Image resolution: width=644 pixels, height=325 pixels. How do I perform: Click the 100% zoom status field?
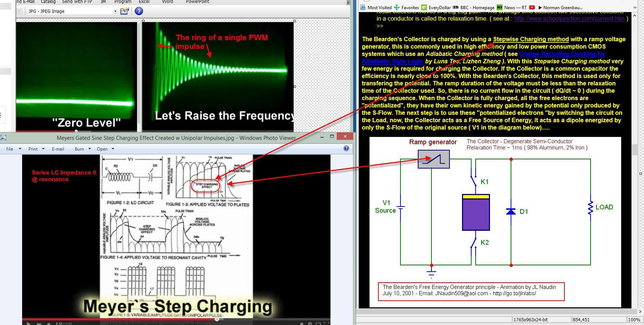pyautogui.click(x=634, y=319)
